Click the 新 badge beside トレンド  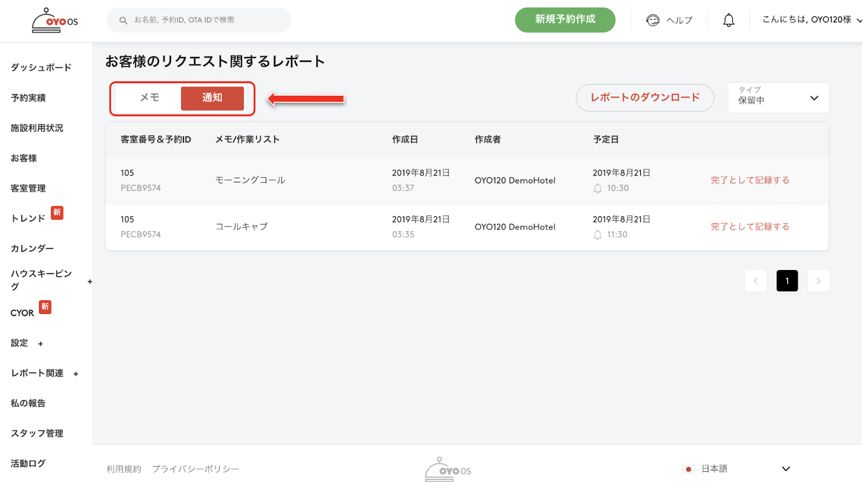point(57,213)
